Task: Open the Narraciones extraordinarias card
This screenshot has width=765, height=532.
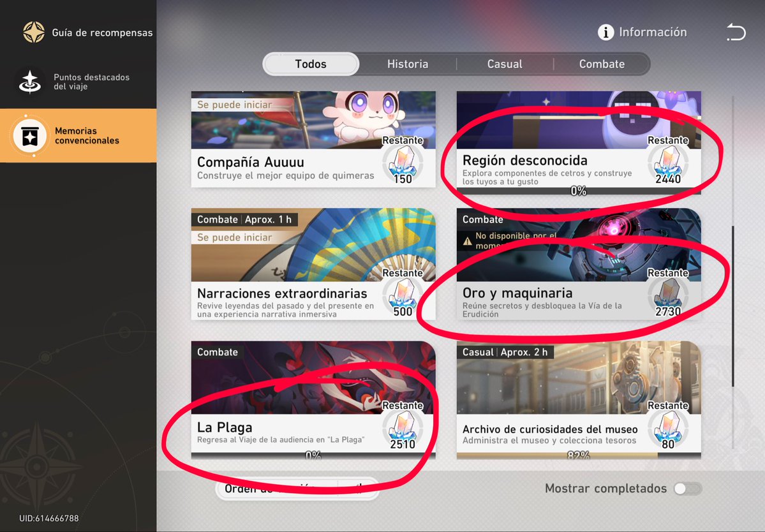Action: pos(313,264)
